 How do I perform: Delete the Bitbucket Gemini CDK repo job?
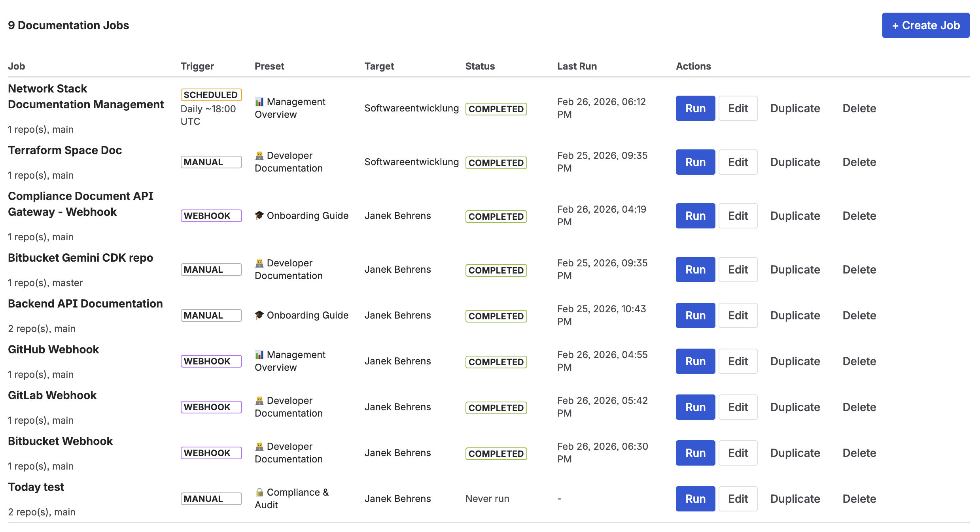point(859,269)
